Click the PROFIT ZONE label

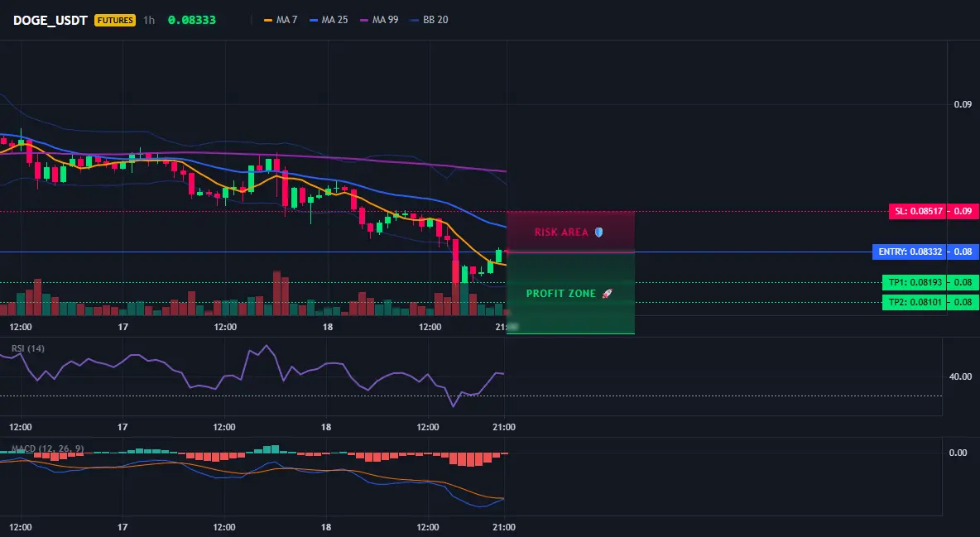click(x=560, y=293)
